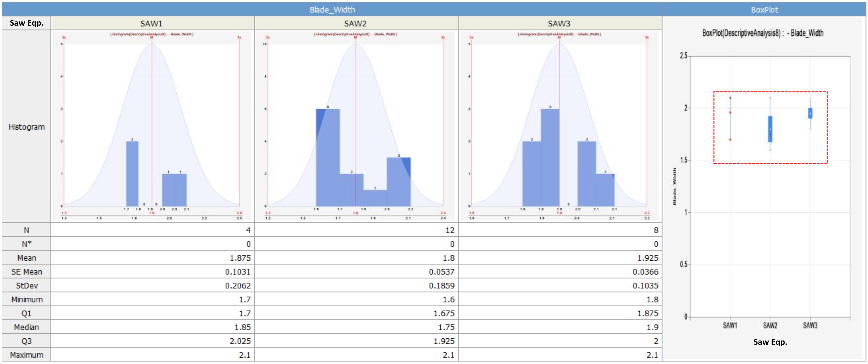Select the Histogram row label
The height and width of the screenshot is (364, 868).
tap(27, 127)
